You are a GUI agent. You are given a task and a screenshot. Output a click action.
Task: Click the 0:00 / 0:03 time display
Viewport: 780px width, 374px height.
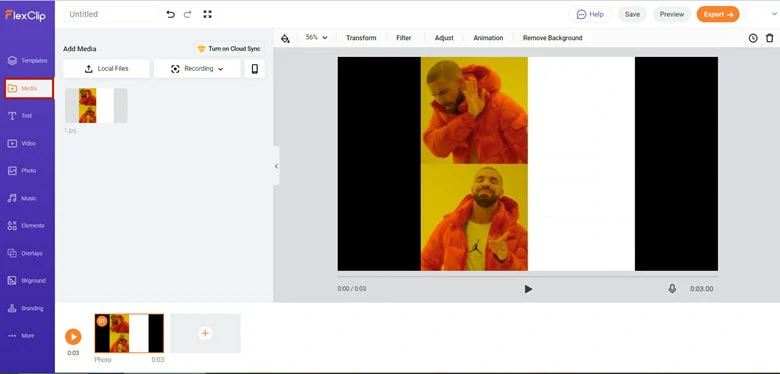(352, 288)
